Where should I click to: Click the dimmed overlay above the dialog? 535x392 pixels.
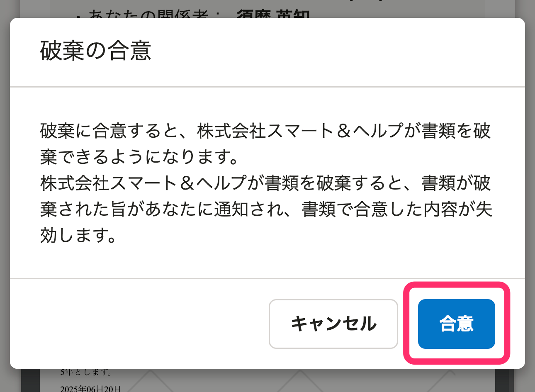point(267,8)
